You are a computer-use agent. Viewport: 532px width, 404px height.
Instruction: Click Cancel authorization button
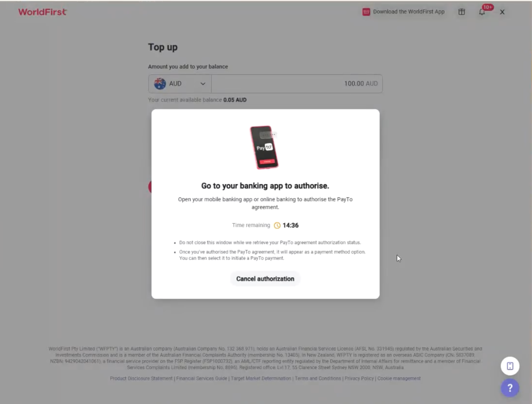[265, 279]
